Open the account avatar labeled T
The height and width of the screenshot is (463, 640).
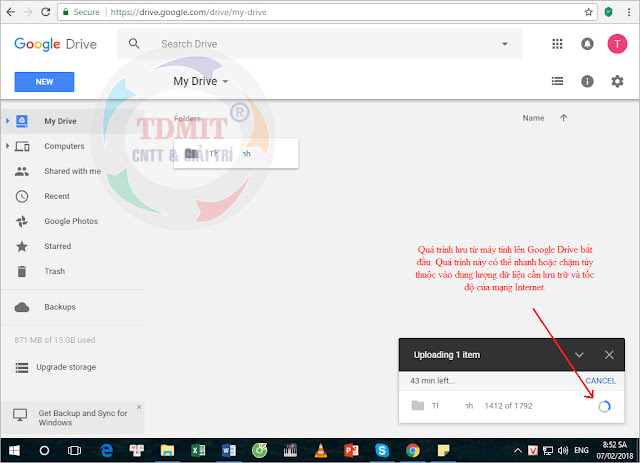point(617,44)
